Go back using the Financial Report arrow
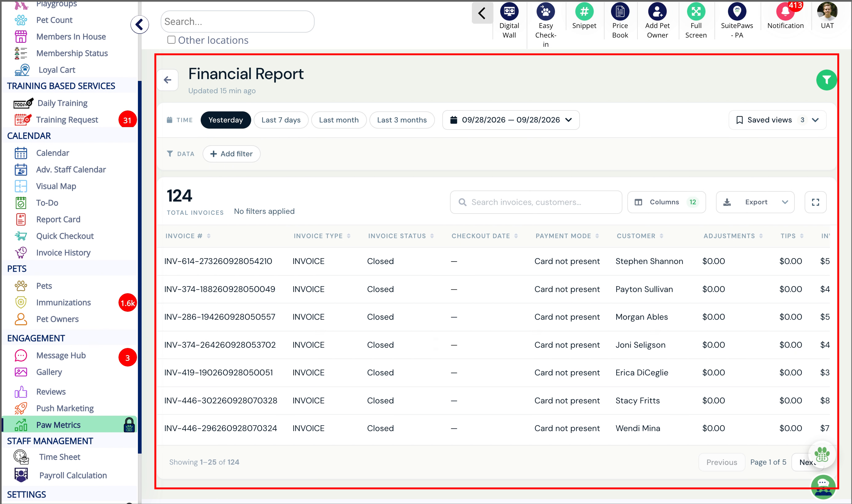 pyautogui.click(x=167, y=80)
